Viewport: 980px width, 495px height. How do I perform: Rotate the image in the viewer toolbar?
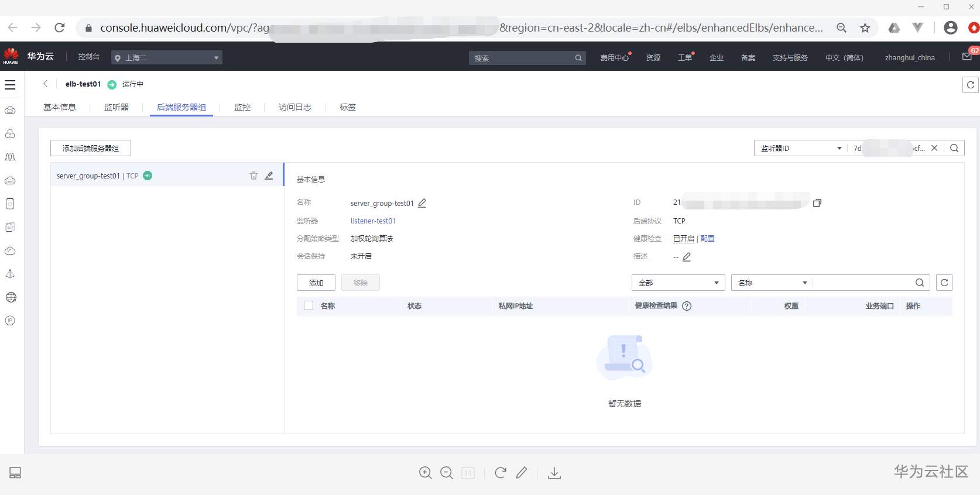501,473
